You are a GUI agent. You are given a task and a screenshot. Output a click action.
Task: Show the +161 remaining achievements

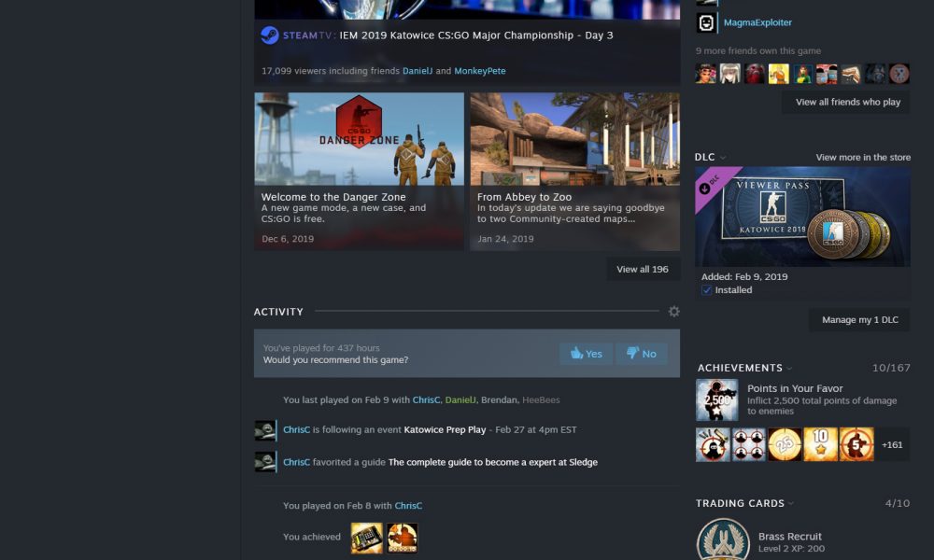pos(892,444)
